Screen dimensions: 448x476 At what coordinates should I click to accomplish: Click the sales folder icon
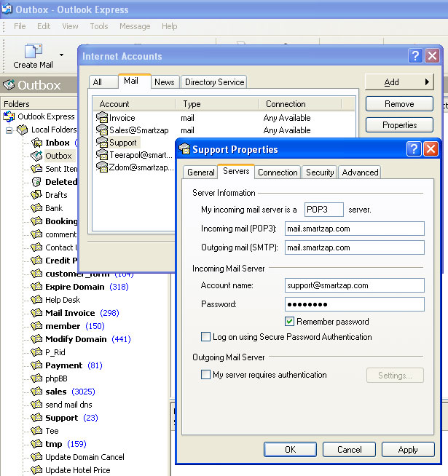pos(36,392)
